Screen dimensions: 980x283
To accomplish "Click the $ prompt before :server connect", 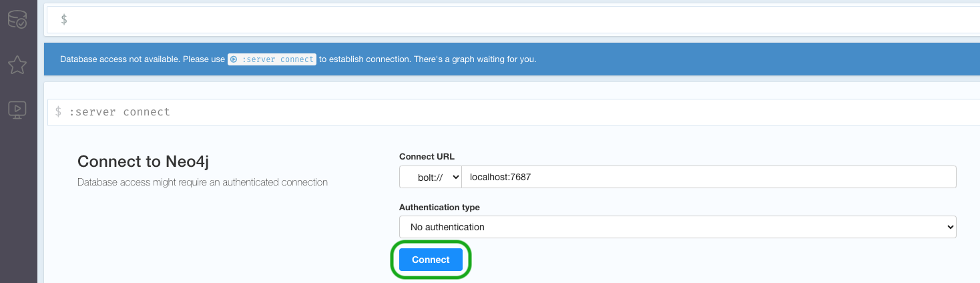I will click(59, 111).
